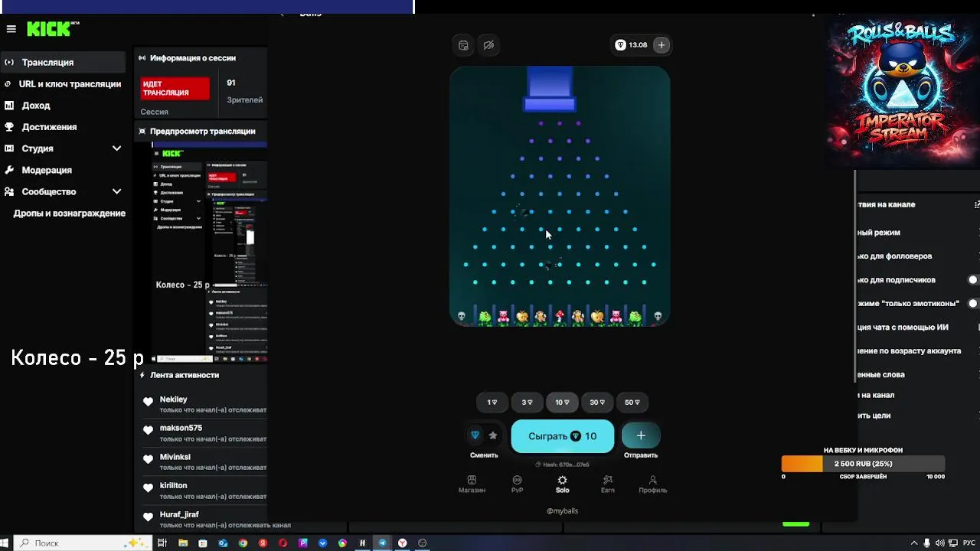Open the Профиль tab
Screen dimensions: 980x551
pyautogui.click(x=652, y=484)
